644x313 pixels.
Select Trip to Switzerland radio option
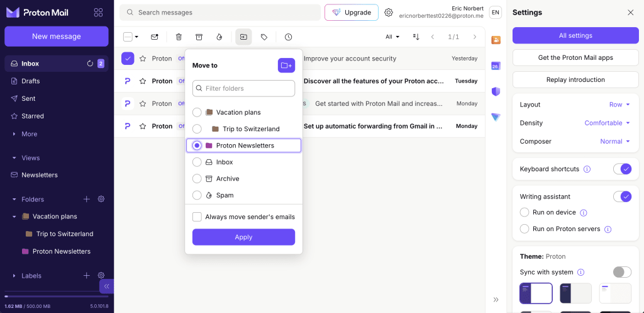pos(197,128)
